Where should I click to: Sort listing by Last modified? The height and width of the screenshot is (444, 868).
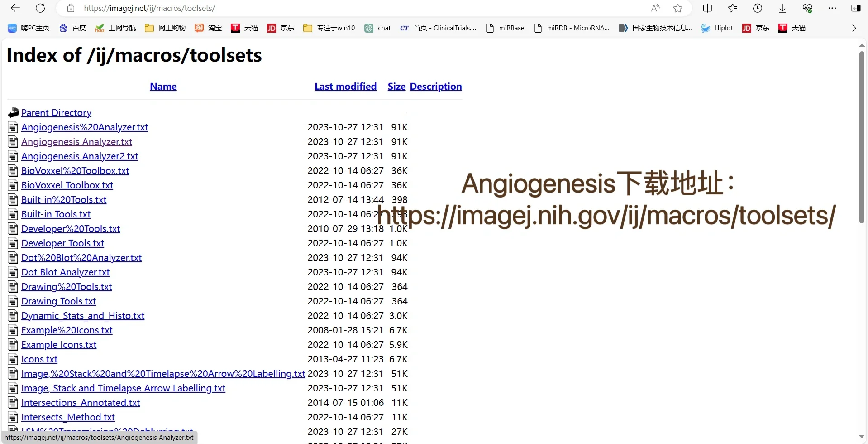(x=345, y=87)
